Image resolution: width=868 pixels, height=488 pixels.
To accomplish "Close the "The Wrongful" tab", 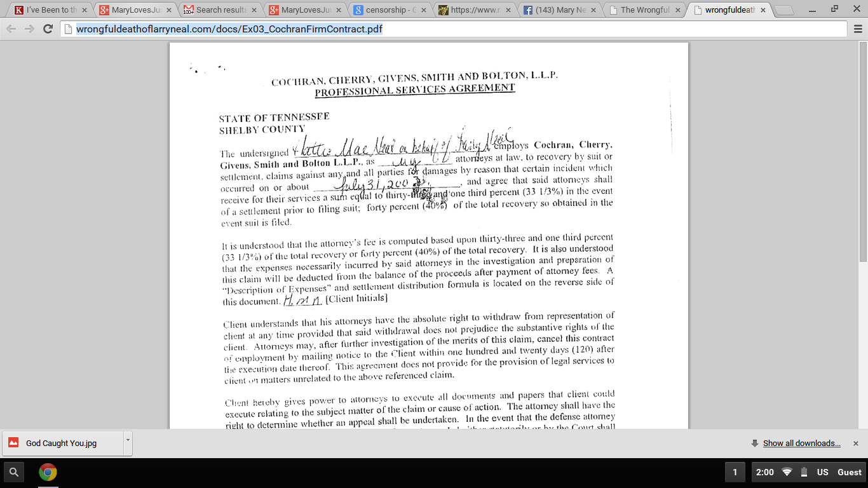I will point(678,10).
